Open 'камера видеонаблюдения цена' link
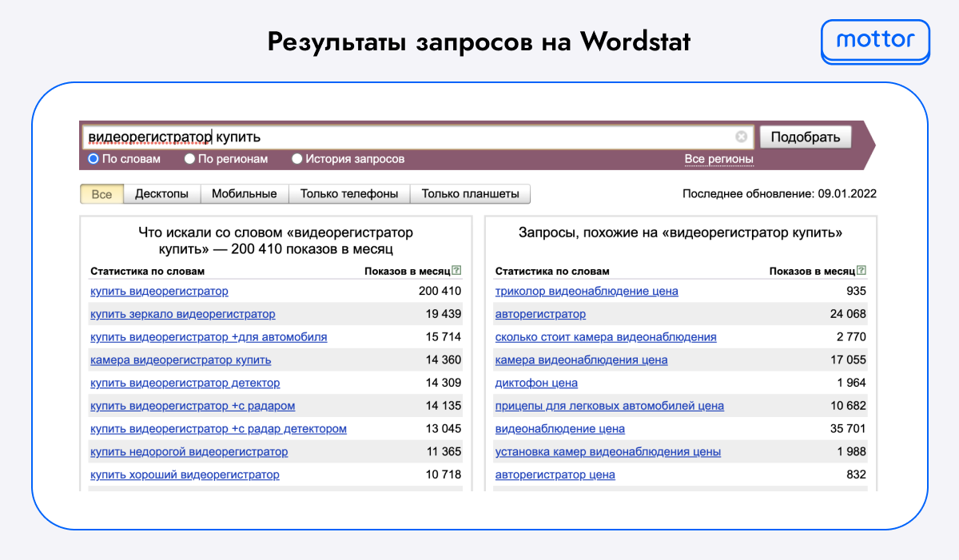 (x=581, y=360)
